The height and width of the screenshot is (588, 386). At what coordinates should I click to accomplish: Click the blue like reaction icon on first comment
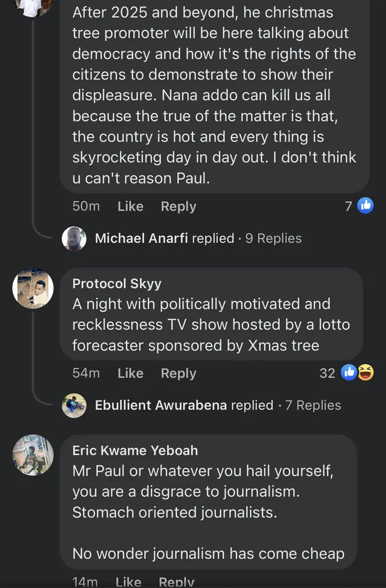365,205
